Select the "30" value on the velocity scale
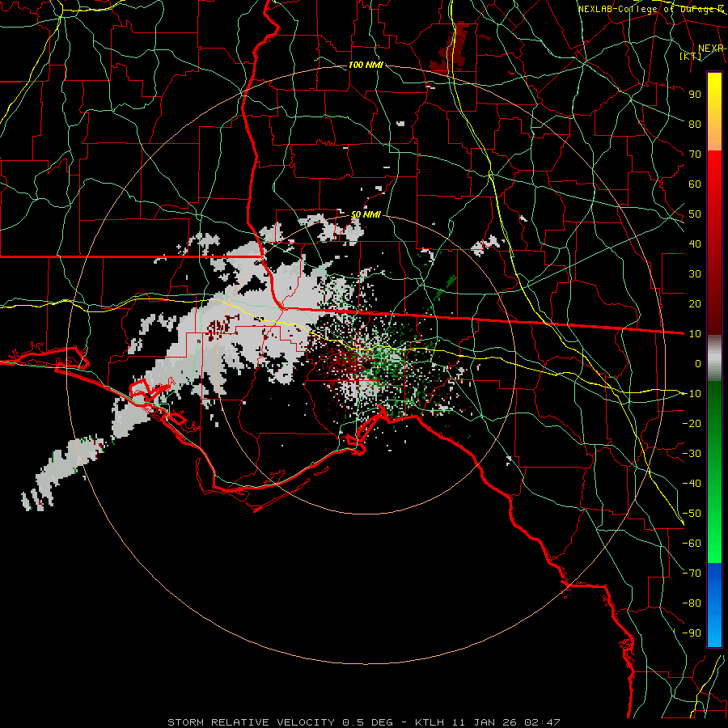728x728 pixels. (x=695, y=274)
